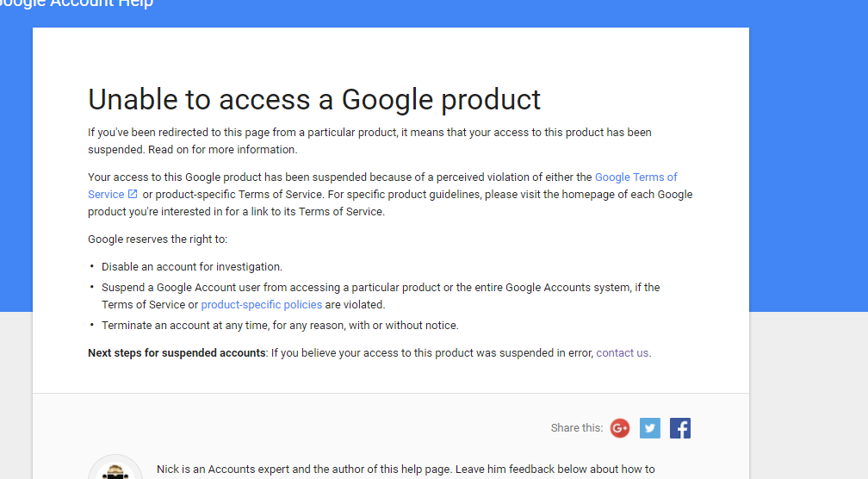Click the external link icon beside Service
This screenshot has height=479, width=868.
pyautogui.click(x=133, y=194)
